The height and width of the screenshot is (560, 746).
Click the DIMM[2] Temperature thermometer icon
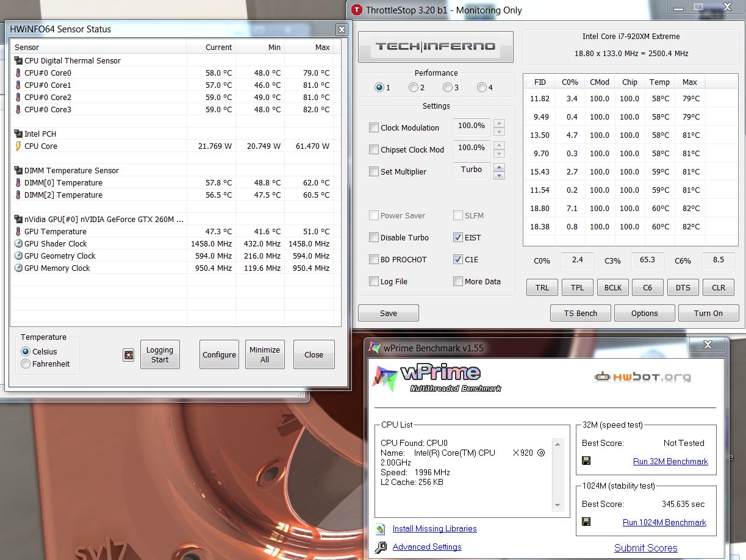coord(18,195)
